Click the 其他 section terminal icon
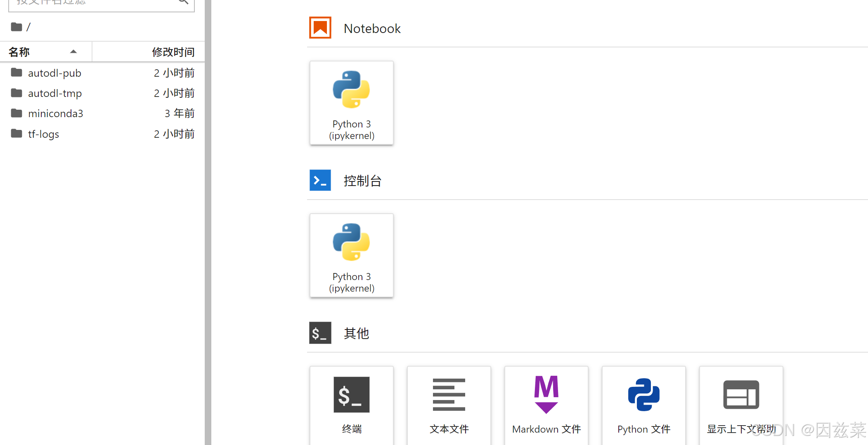 pyautogui.click(x=320, y=333)
